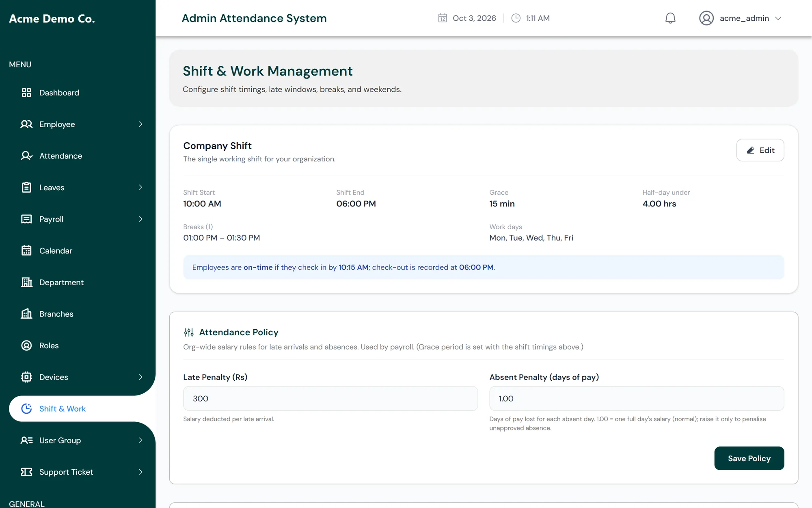The height and width of the screenshot is (508, 812).
Task: Expand the Devices submenu chevron
Action: (x=140, y=377)
